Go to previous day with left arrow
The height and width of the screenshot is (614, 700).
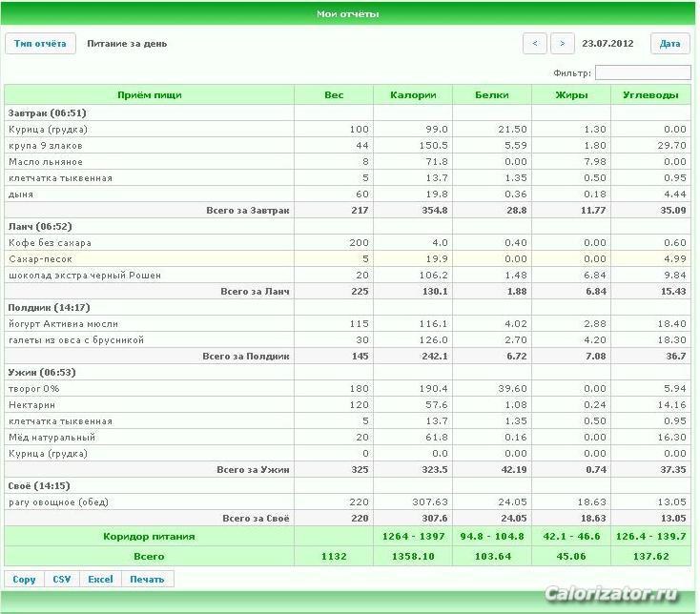tap(535, 44)
